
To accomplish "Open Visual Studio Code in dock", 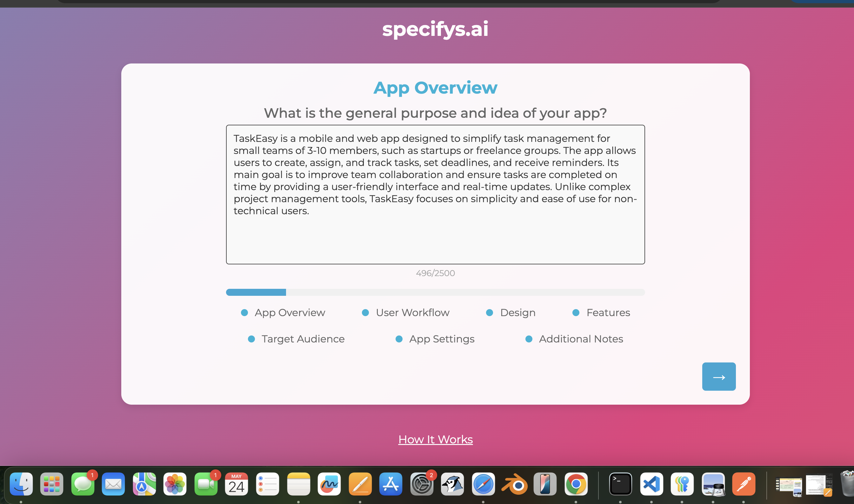I will click(651, 484).
